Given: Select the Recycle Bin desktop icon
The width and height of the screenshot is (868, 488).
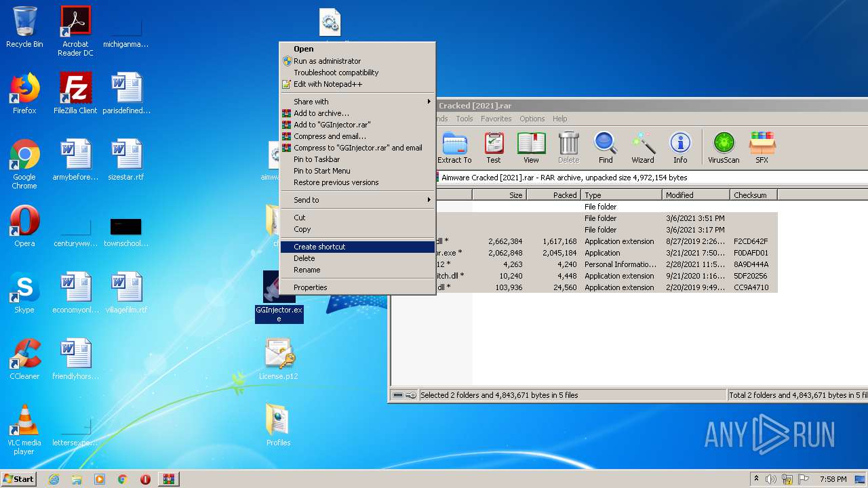Looking at the screenshot, I should tap(24, 28).
